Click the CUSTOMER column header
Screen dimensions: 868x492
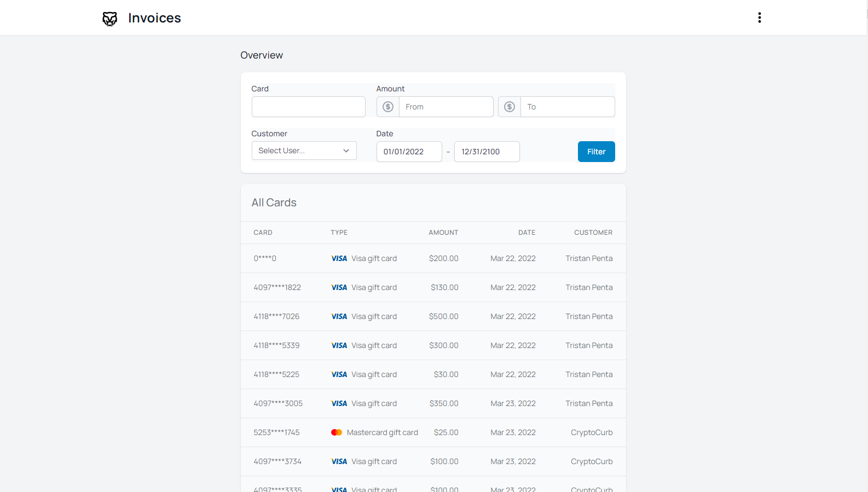pos(593,233)
